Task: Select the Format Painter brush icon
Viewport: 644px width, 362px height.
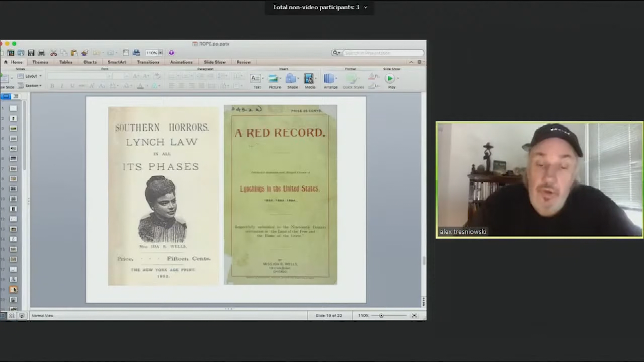Action: pyautogui.click(x=85, y=53)
